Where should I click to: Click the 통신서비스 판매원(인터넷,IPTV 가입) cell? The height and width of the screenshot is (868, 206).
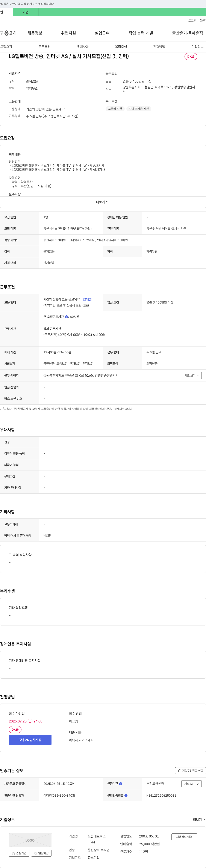(x=67, y=229)
